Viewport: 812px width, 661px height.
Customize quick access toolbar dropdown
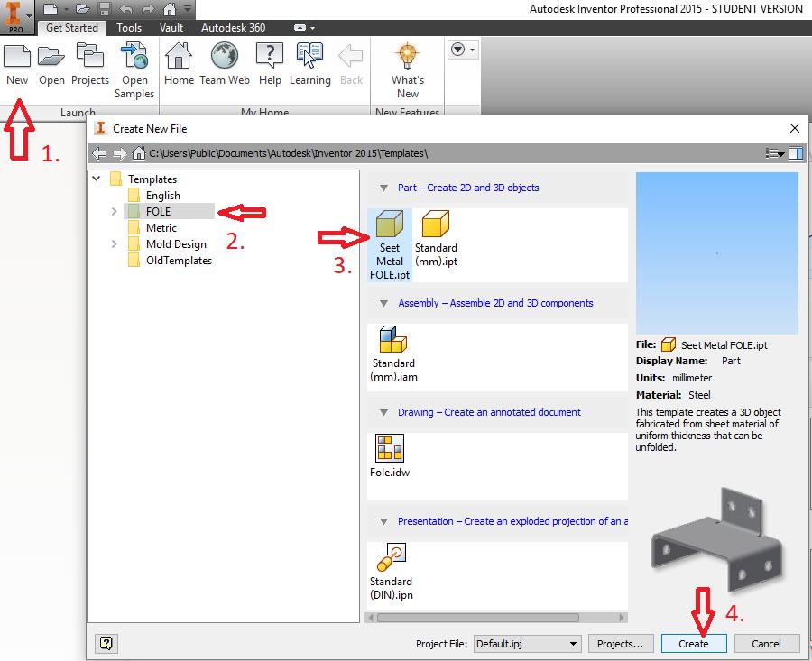(x=188, y=9)
